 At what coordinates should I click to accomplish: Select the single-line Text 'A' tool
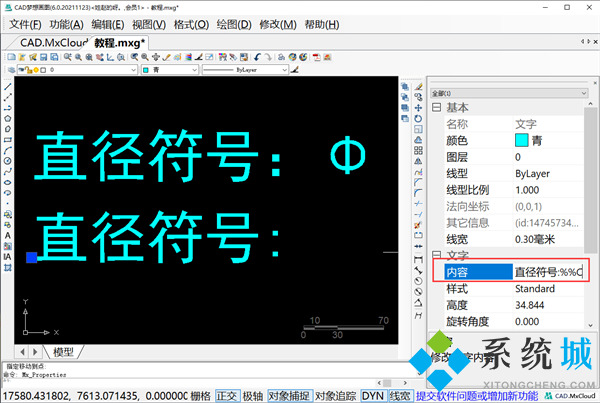coord(7,236)
